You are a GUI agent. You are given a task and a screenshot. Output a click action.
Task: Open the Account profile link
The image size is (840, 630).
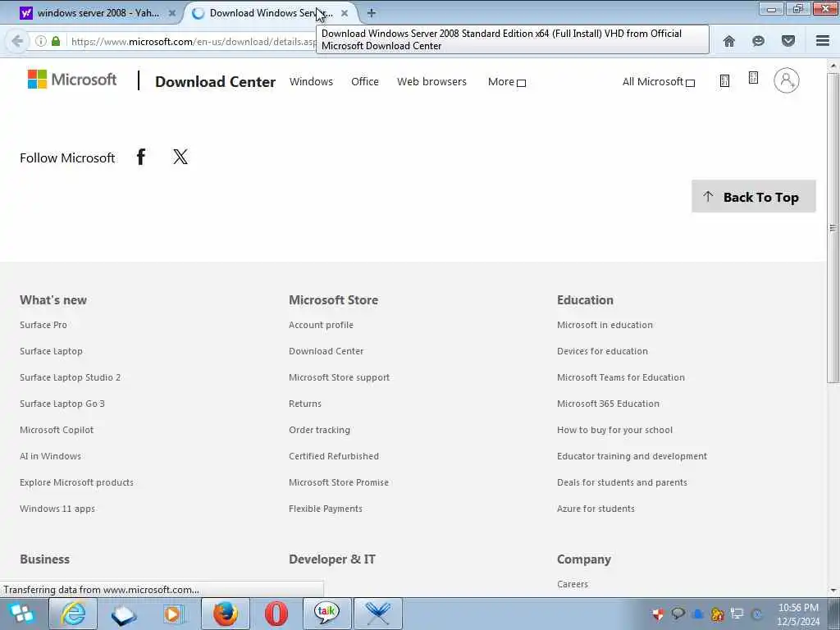tap(321, 325)
